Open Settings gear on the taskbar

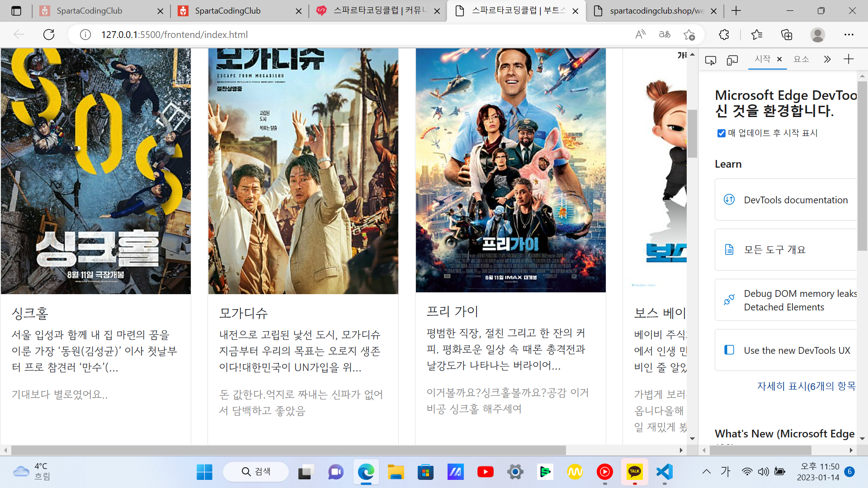pyautogui.click(x=515, y=472)
